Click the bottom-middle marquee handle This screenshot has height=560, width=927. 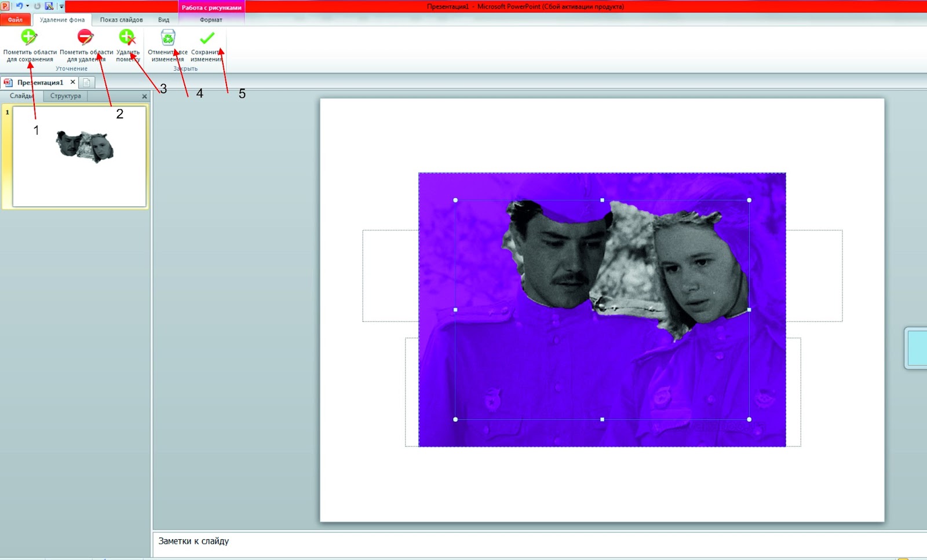tap(603, 419)
